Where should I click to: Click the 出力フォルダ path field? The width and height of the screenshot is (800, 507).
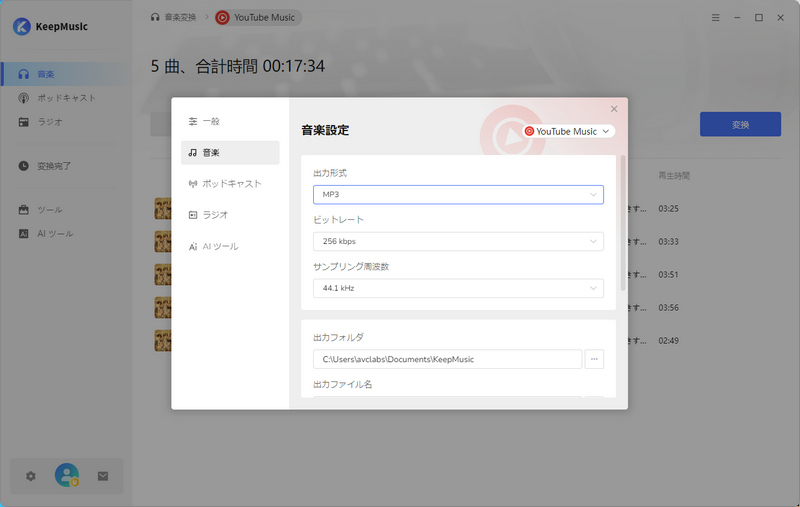coord(447,359)
